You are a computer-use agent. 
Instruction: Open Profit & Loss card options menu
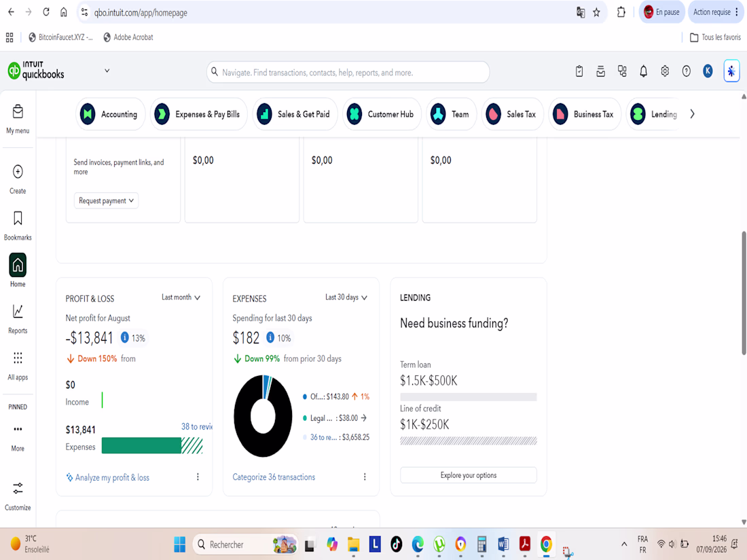pos(198,477)
